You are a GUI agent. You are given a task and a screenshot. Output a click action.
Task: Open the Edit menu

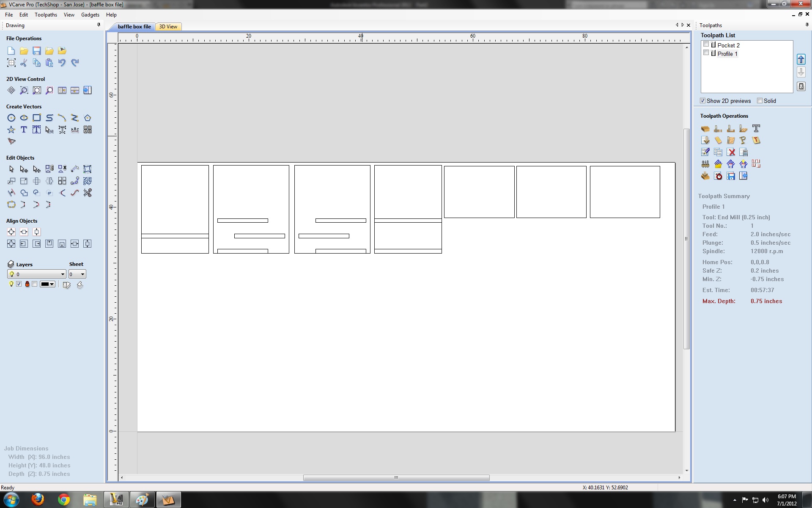coord(24,15)
